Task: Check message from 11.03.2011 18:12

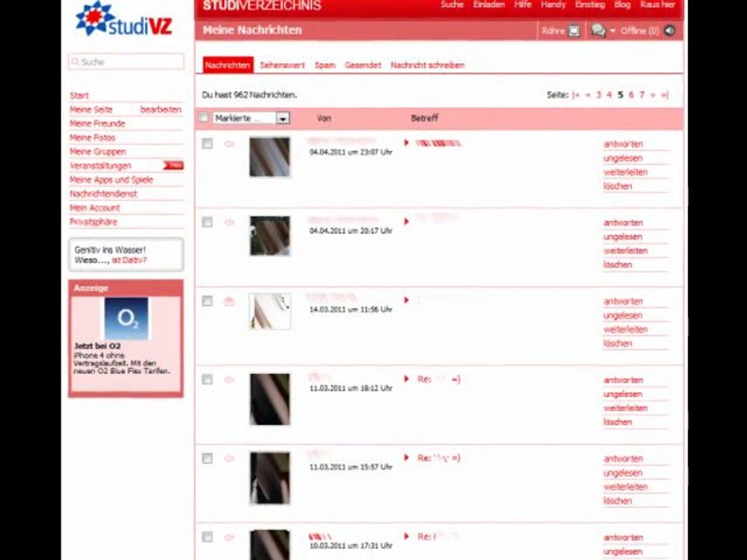Action: tap(207, 379)
